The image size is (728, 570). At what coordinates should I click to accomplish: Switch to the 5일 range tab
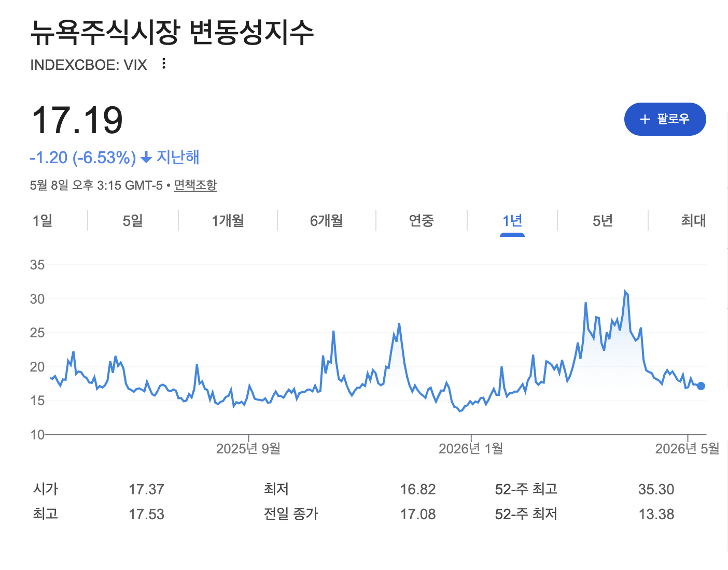coord(133,221)
